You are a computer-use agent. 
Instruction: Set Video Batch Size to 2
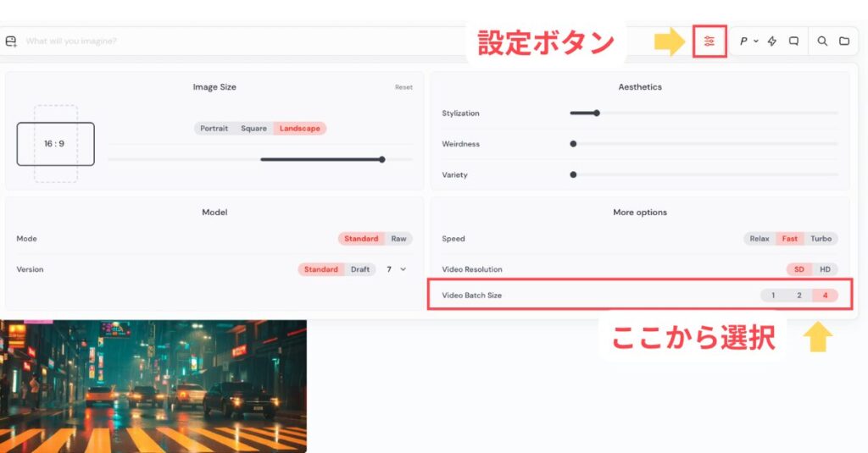point(798,296)
